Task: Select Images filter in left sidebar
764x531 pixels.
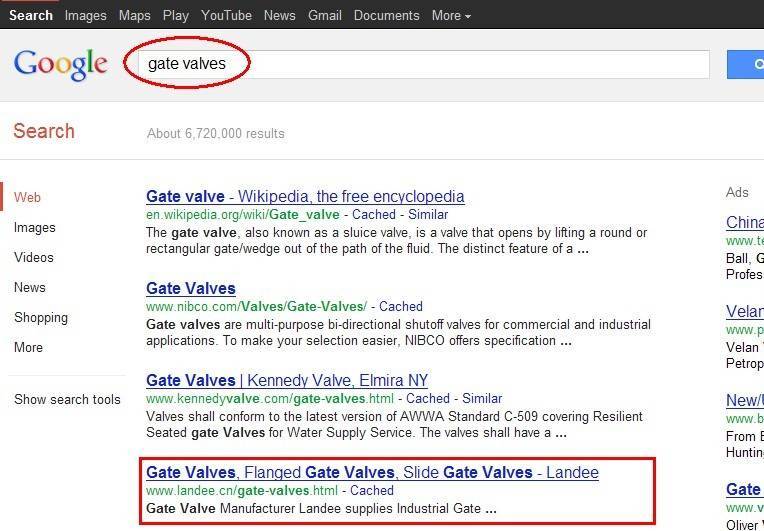Action: (x=35, y=228)
